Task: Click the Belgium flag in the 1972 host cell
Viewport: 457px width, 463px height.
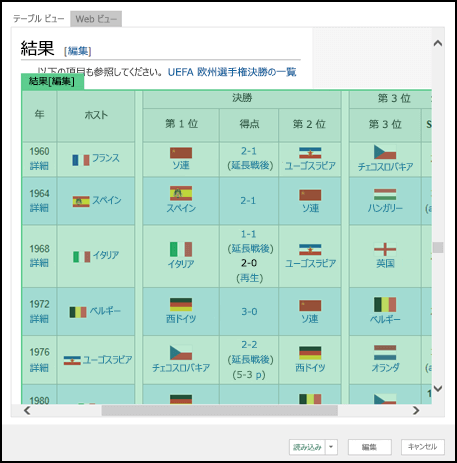Action: [x=78, y=312]
